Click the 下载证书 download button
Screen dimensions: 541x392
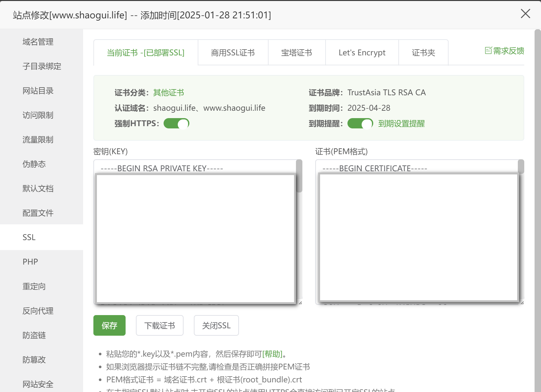click(159, 325)
